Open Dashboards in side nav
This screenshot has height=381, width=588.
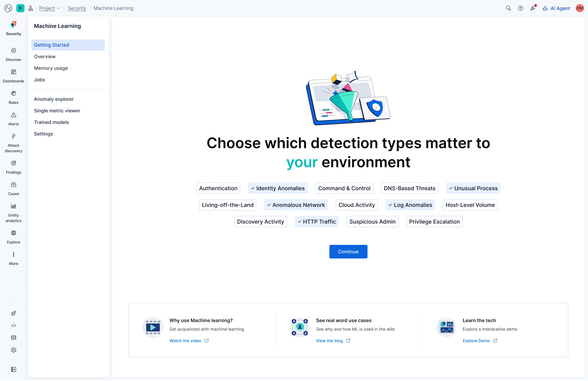[x=14, y=76]
